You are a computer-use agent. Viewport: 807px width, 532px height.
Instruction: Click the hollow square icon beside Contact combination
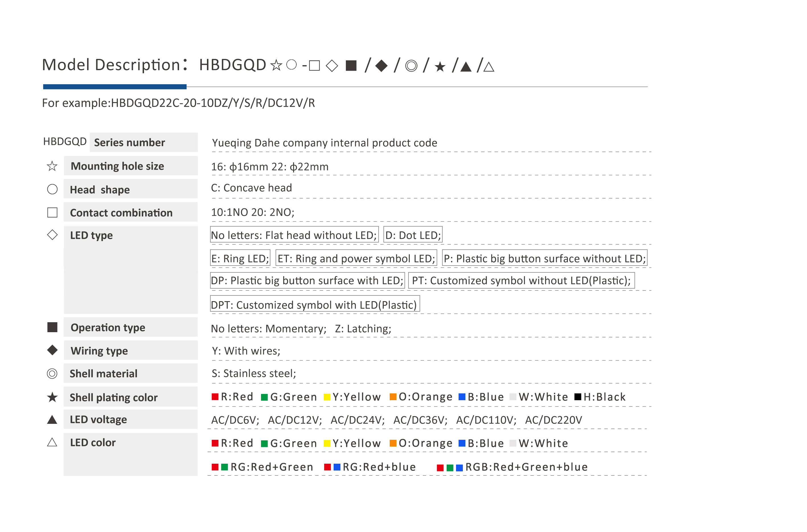point(52,213)
